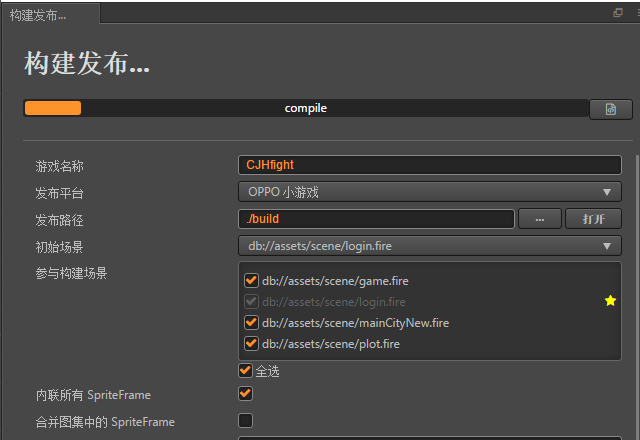Click the disabled login.fire scene checkbox

click(251, 302)
